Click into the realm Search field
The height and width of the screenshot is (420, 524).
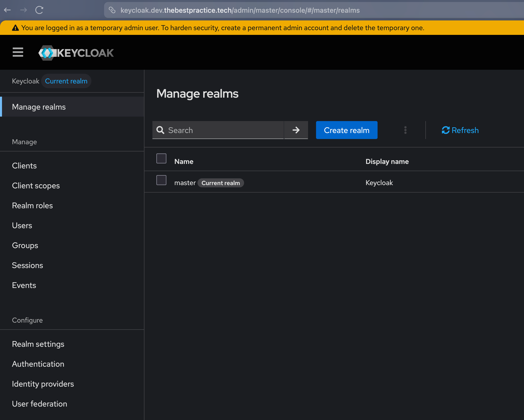(x=224, y=130)
